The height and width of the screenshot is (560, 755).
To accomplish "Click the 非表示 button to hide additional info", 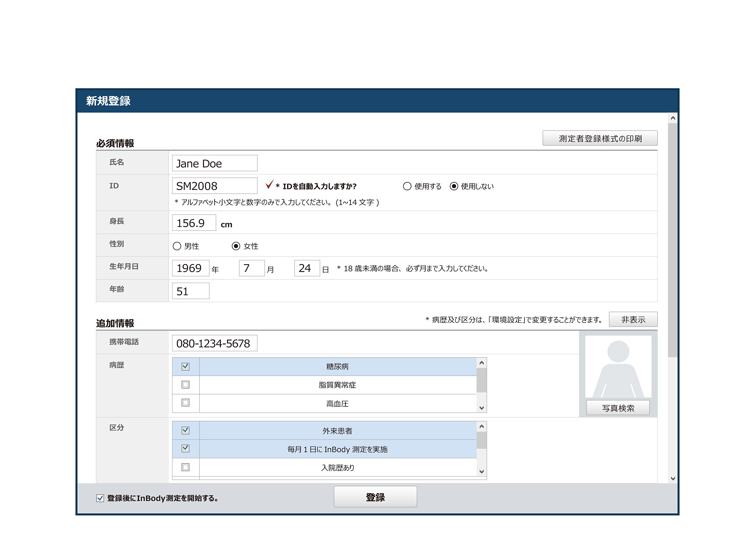I will tap(633, 319).
